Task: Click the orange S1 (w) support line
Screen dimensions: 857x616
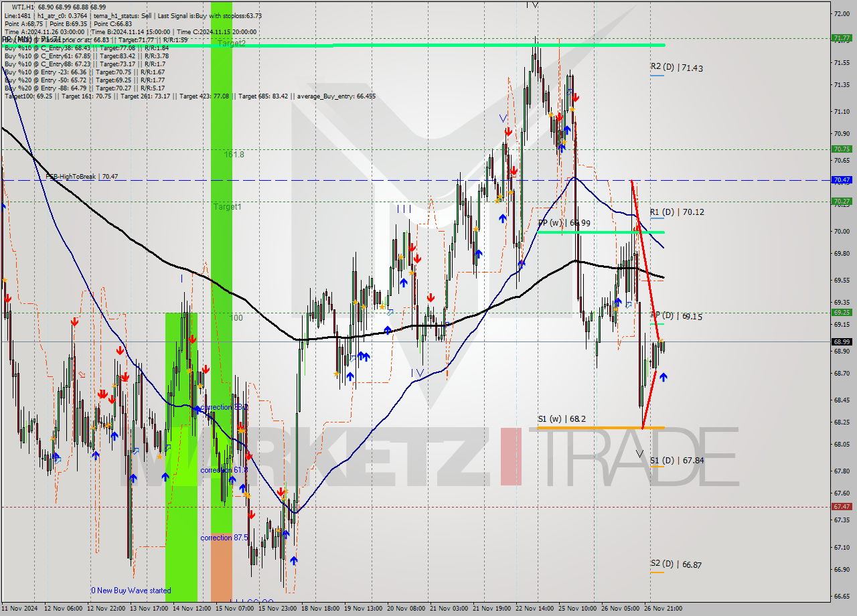Action: [x=601, y=427]
